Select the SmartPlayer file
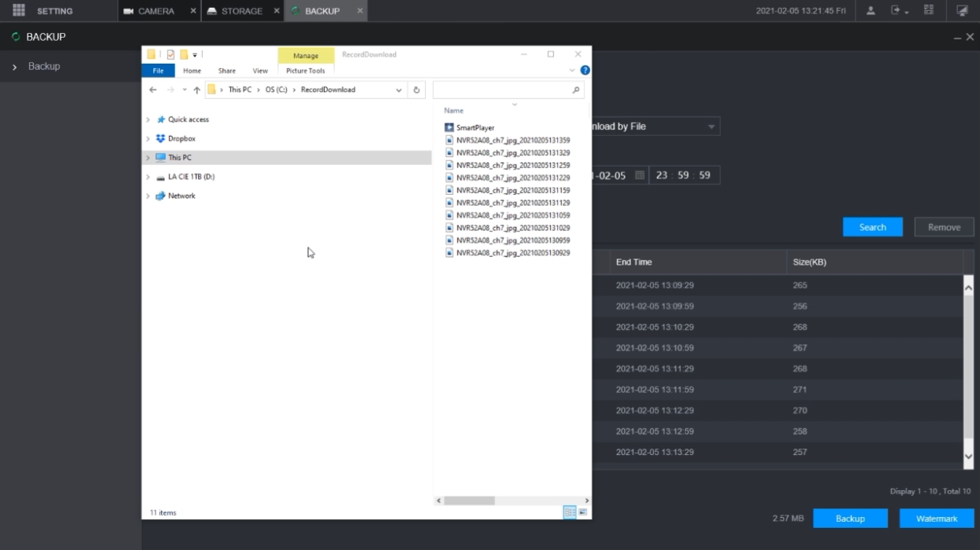 475,127
